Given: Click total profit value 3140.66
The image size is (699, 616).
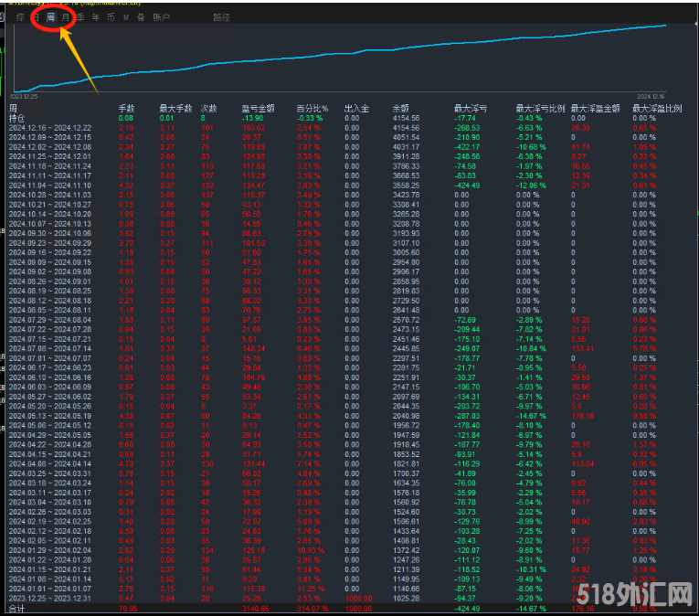Looking at the screenshot, I should click(x=256, y=609).
